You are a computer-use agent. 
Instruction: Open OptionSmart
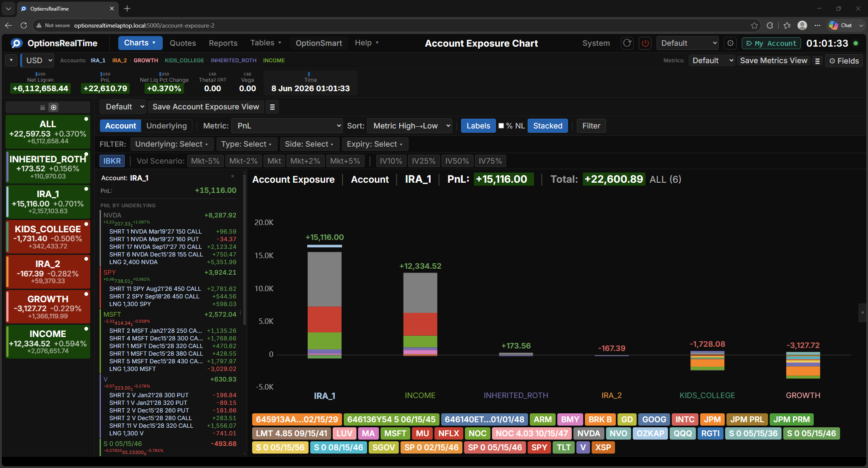(319, 43)
